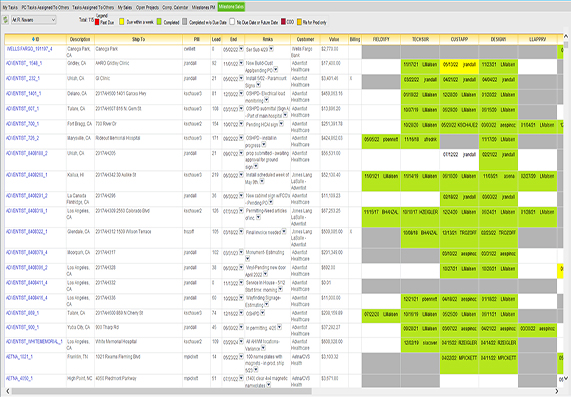
Task: Sort by the Customer column header
Action: (x=305, y=39)
